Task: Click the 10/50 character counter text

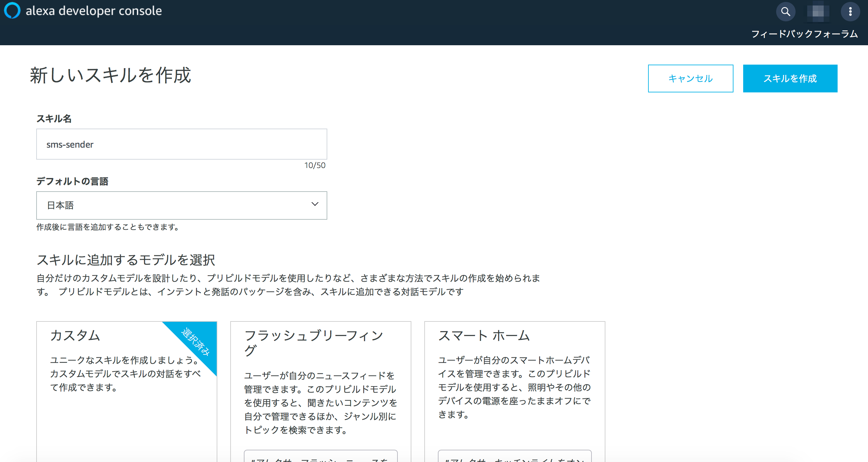Action: click(315, 165)
